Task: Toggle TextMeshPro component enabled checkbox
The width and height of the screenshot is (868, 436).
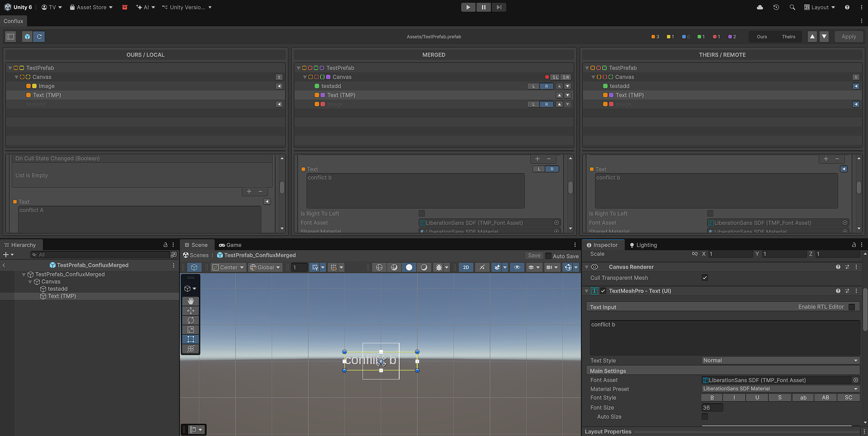Action: 603,291
